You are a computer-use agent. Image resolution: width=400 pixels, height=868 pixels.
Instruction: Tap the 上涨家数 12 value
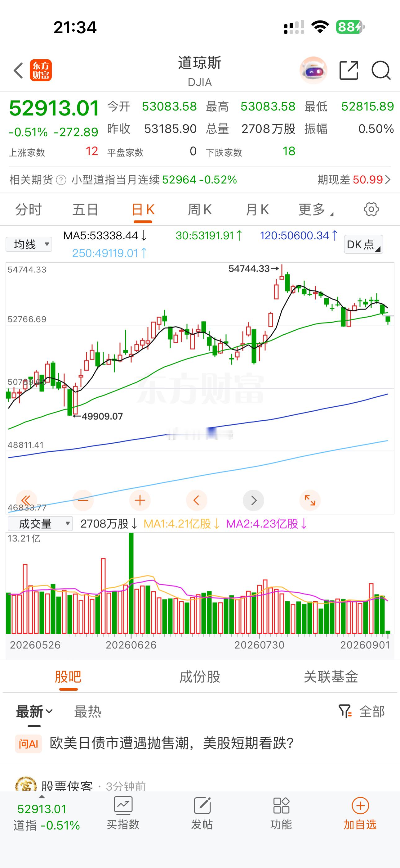(x=91, y=151)
